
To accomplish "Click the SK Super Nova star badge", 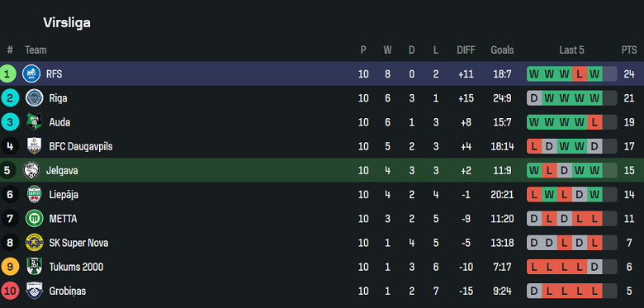I will pos(34,243).
